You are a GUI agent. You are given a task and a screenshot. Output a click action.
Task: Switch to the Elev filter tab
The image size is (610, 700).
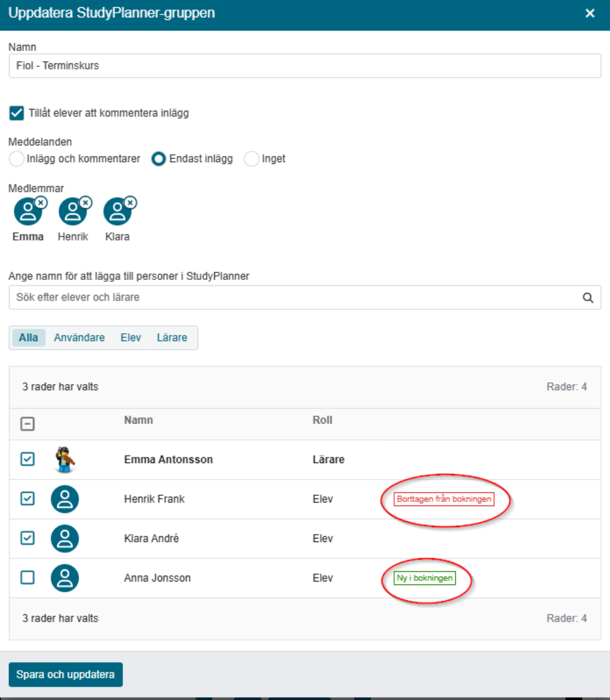coord(131,337)
